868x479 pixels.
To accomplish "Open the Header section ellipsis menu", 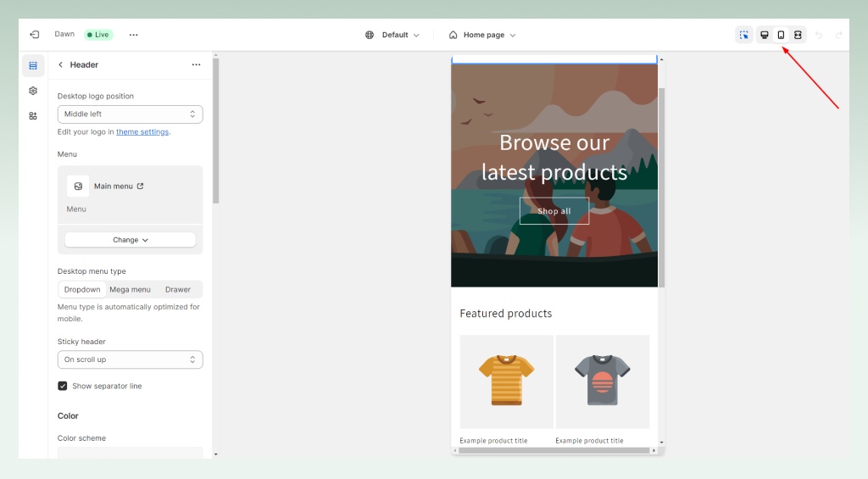I will tap(196, 64).
